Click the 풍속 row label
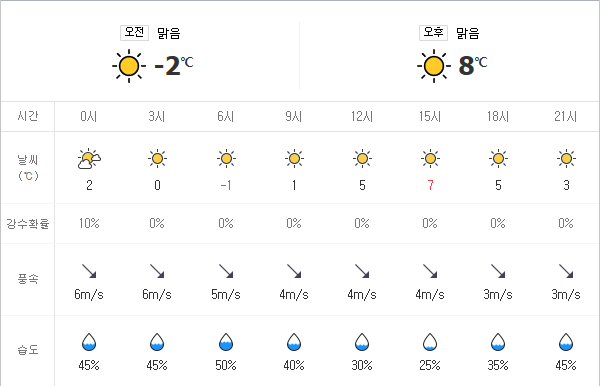 tap(28, 278)
